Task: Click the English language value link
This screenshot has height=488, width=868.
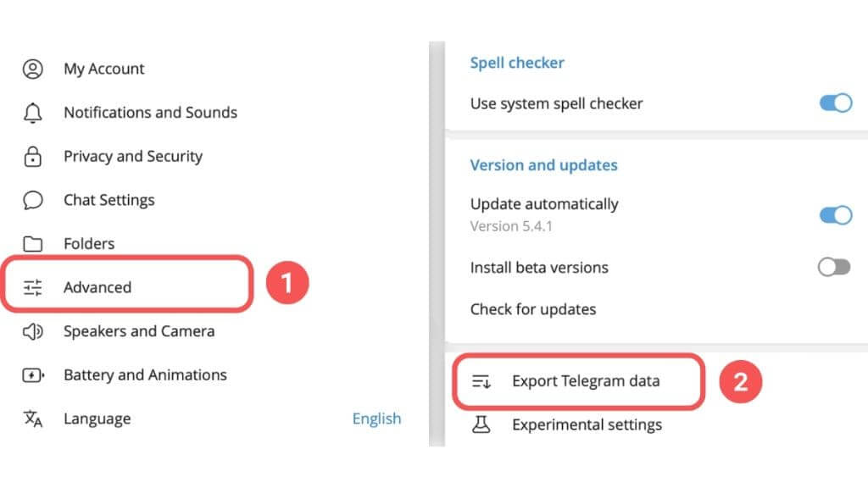Action: [377, 419]
